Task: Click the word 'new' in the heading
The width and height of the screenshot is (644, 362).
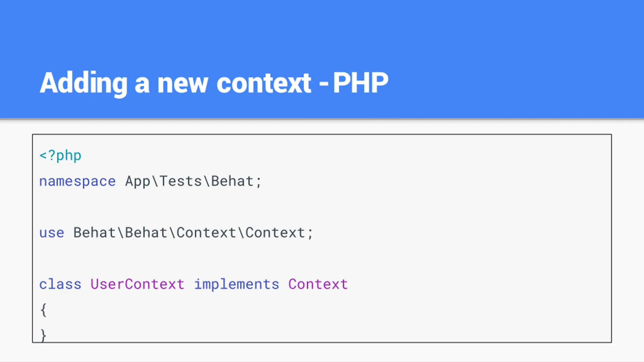Action: click(x=183, y=84)
